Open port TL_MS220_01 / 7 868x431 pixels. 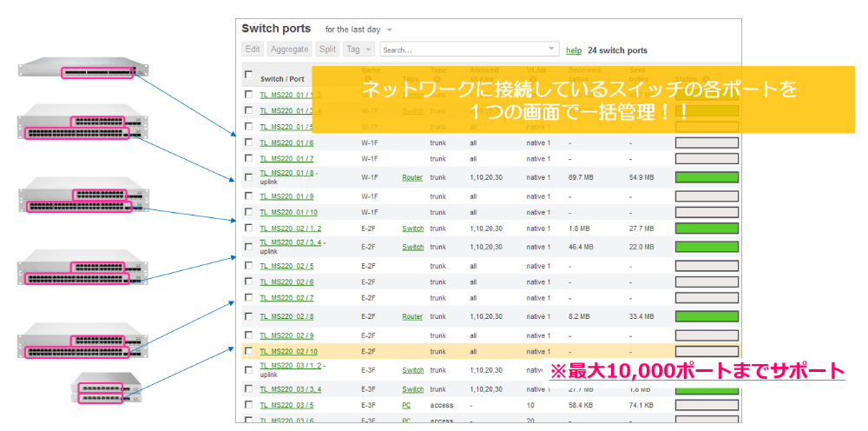coord(286,159)
